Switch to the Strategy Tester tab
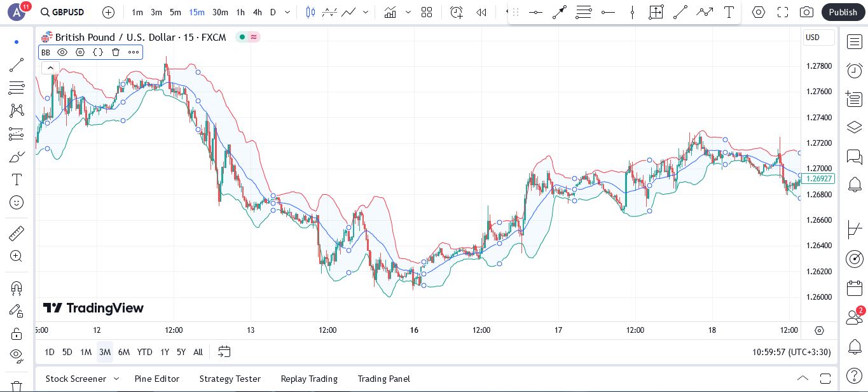Viewport: 868px width, 392px height. pyautogui.click(x=230, y=379)
